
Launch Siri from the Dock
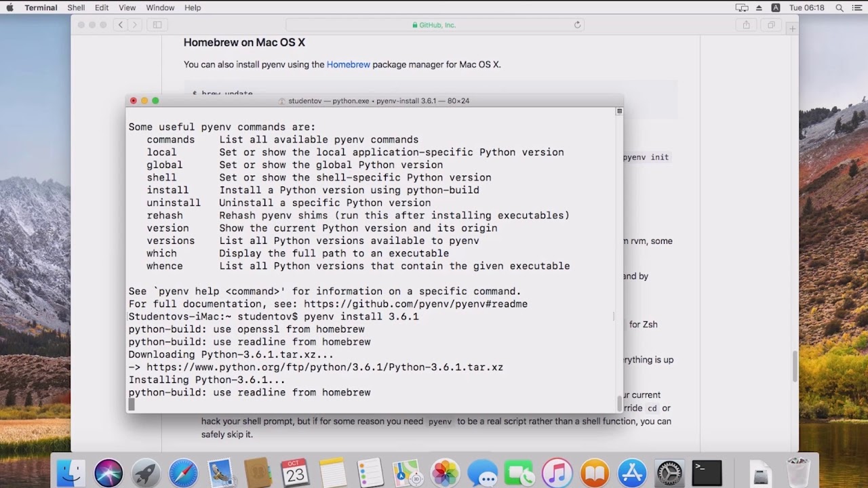click(x=108, y=472)
